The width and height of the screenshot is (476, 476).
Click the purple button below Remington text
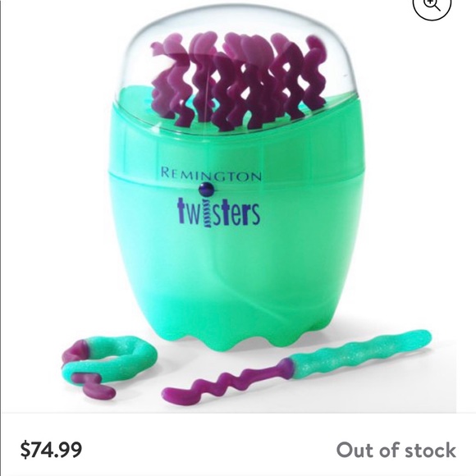(207, 190)
